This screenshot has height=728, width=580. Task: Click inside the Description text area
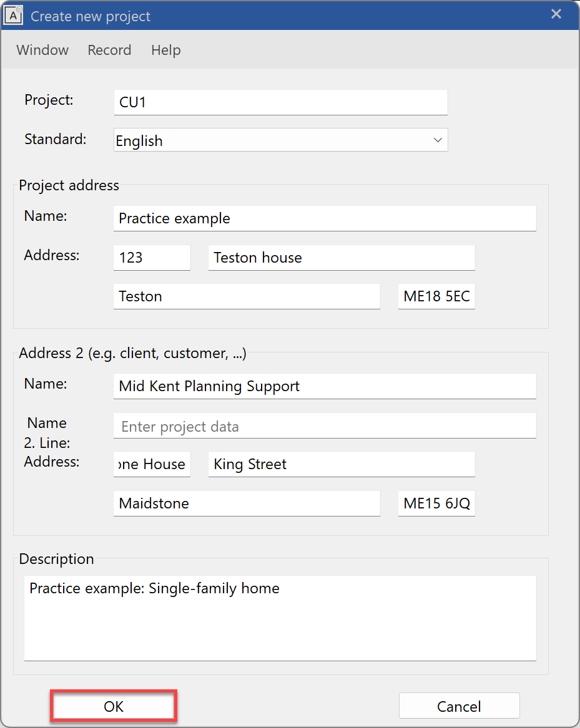tap(279, 618)
